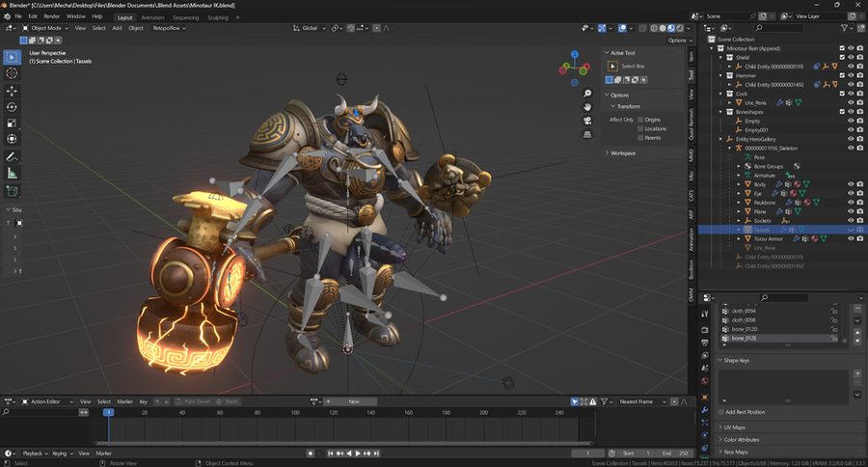Open View Layer properties tab icon
Viewport: 868px width, 467px height.
pos(705,355)
